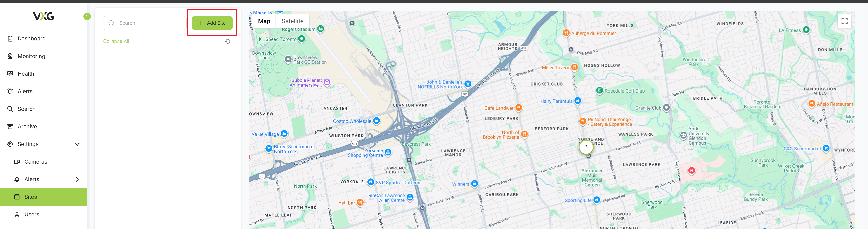Collapse sidebar with green arrow button

point(87,16)
